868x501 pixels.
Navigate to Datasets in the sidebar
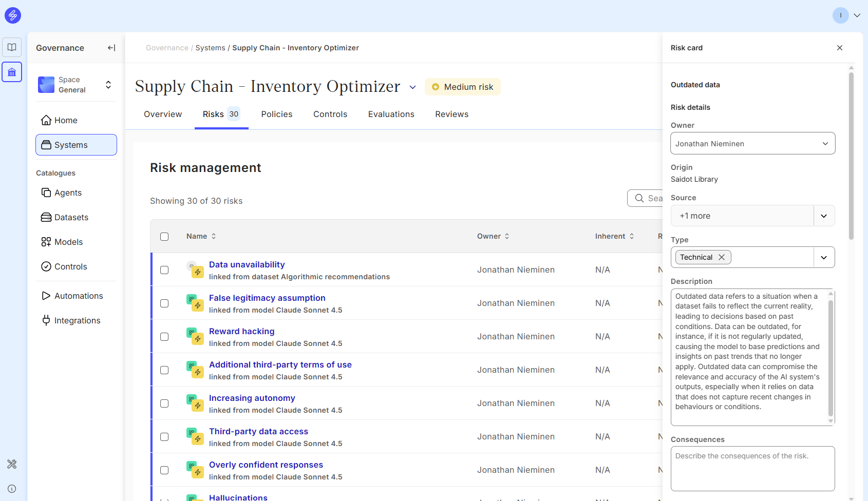click(71, 217)
